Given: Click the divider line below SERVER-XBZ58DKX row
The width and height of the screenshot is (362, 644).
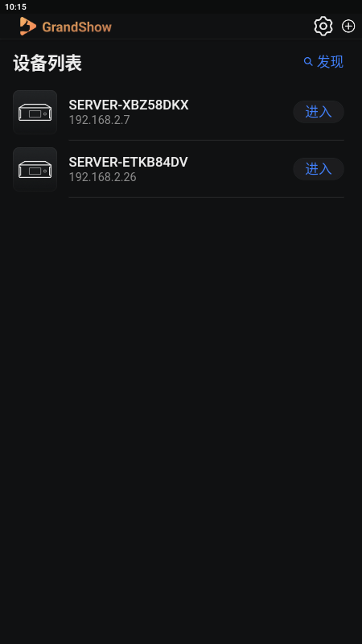Looking at the screenshot, I should coord(207,140).
